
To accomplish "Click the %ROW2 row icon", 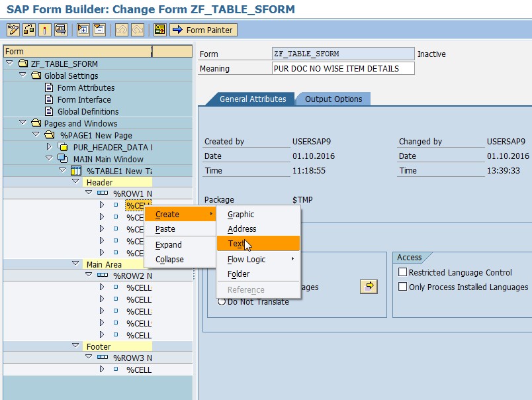I will (x=103, y=275).
